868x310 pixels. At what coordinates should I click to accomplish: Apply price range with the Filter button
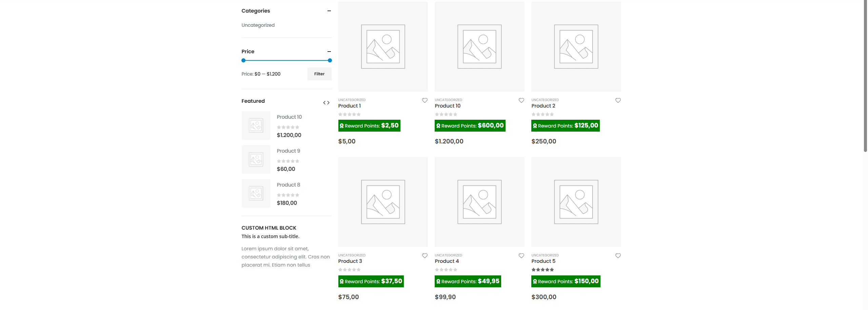tap(319, 74)
